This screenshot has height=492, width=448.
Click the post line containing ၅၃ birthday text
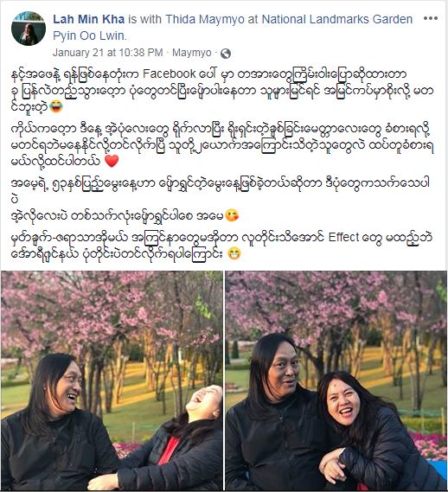(x=220, y=183)
